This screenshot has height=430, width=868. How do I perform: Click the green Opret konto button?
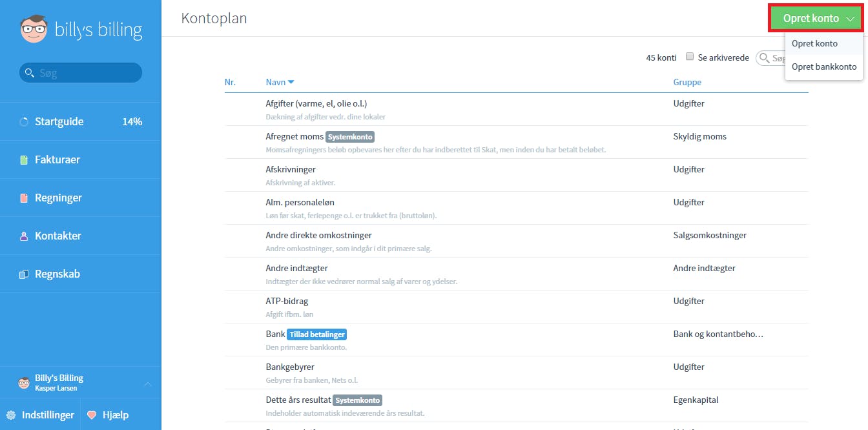(816, 19)
